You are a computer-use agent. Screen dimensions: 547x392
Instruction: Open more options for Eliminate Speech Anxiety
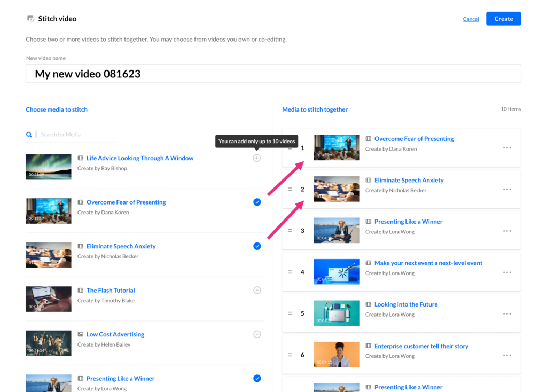pyautogui.click(x=507, y=189)
